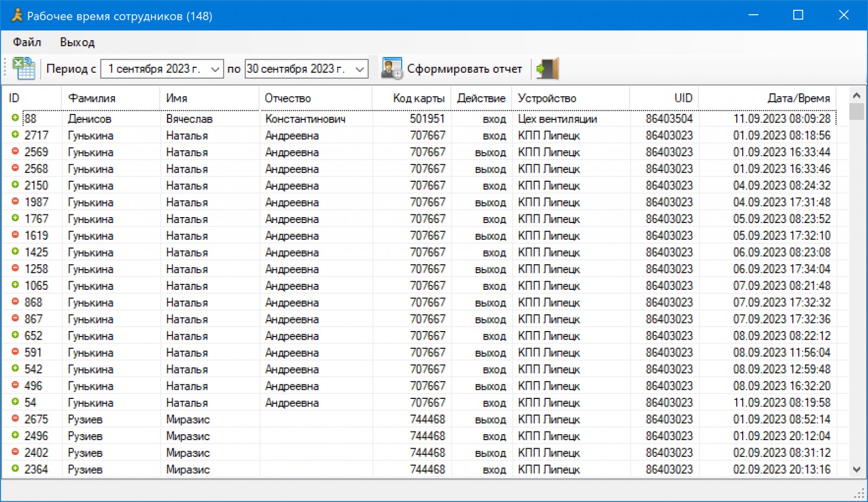The image size is (868, 502).
Task: Sort by the Устройство column header
Action: (571, 98)
